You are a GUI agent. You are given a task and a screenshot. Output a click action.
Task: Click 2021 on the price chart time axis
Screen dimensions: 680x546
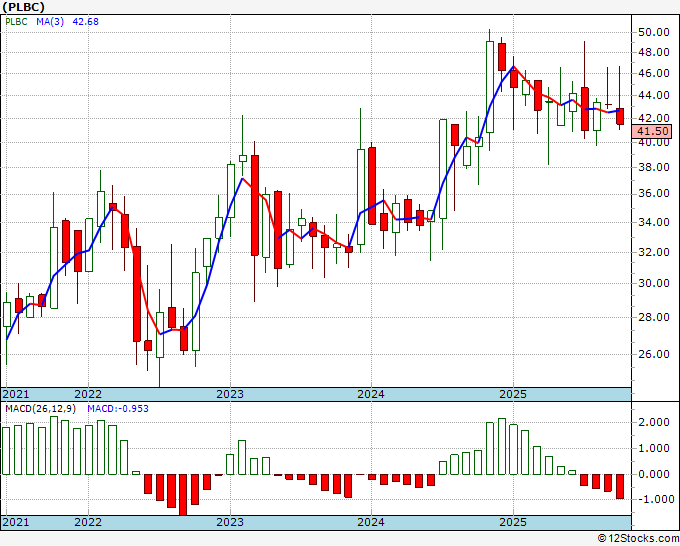16,394
